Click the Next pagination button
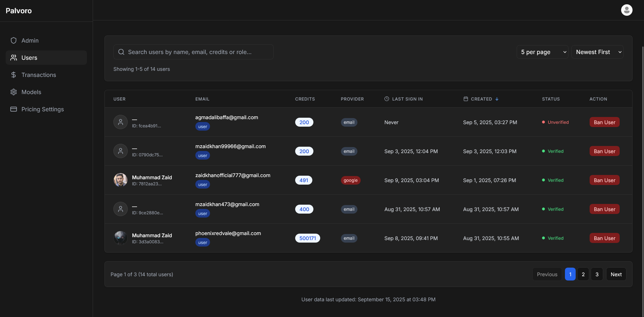Screen dimensions: 644x317 (616, 274)
